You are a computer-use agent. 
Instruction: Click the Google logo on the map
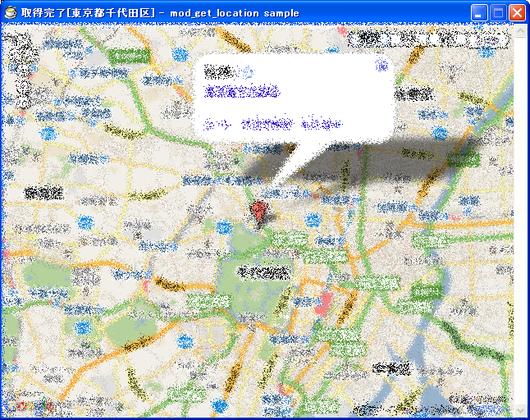click(x=27, y=405)
